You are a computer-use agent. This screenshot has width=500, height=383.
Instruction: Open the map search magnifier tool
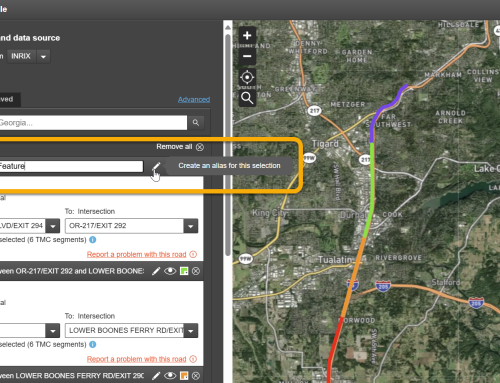pos(247,98)
